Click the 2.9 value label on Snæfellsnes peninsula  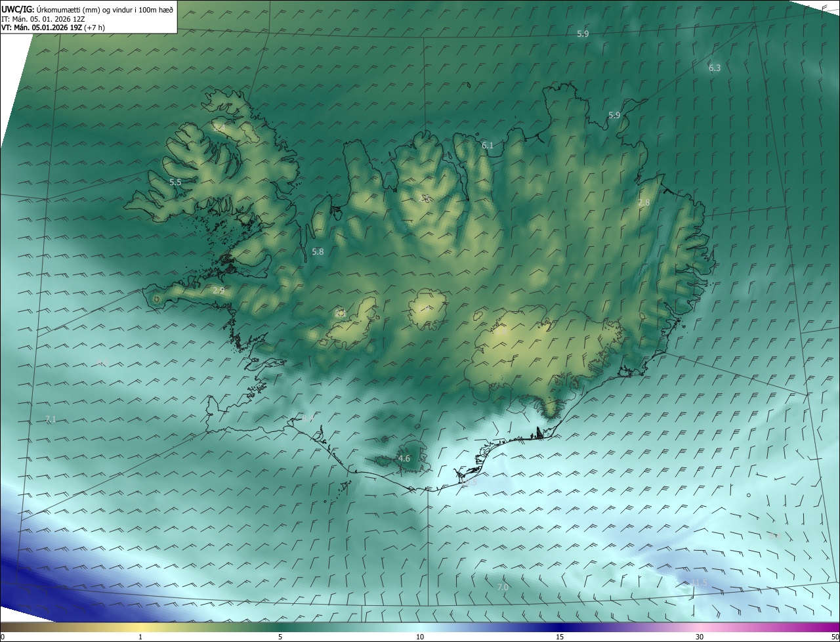[x=219, y=289]
